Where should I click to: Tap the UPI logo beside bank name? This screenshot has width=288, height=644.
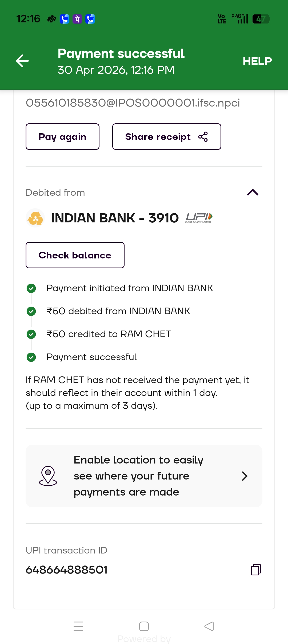click(199, 218)
